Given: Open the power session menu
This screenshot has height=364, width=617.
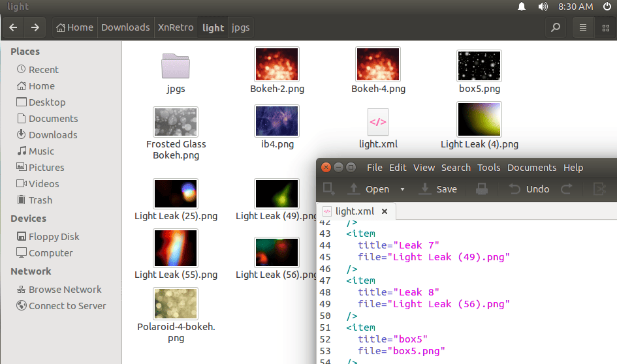Looking at the screenshot, I should tap(607, 7).
